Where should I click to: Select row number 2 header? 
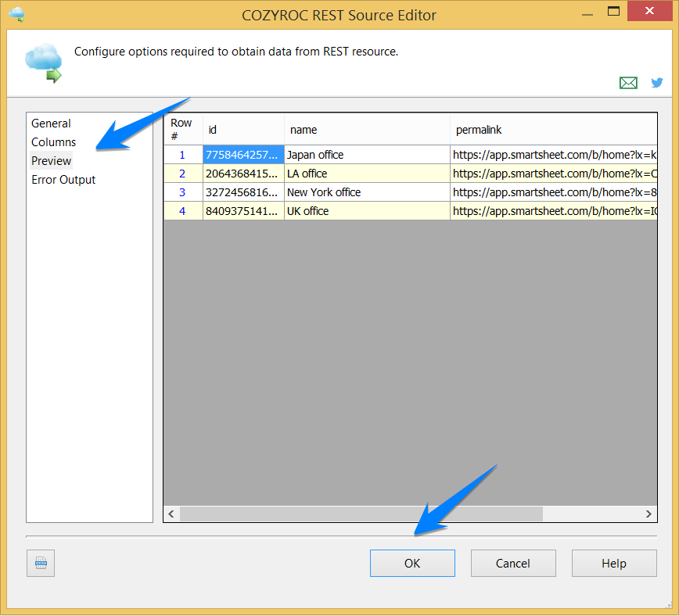183,174
